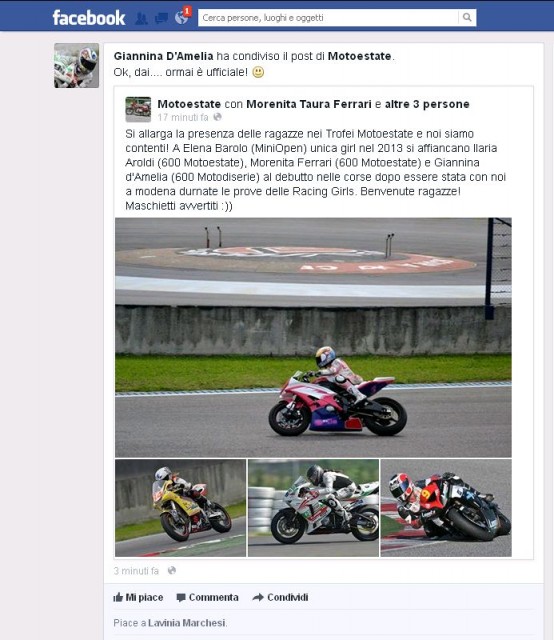Open the white-green motorcycle photo thumbnail

pos(313,508)
